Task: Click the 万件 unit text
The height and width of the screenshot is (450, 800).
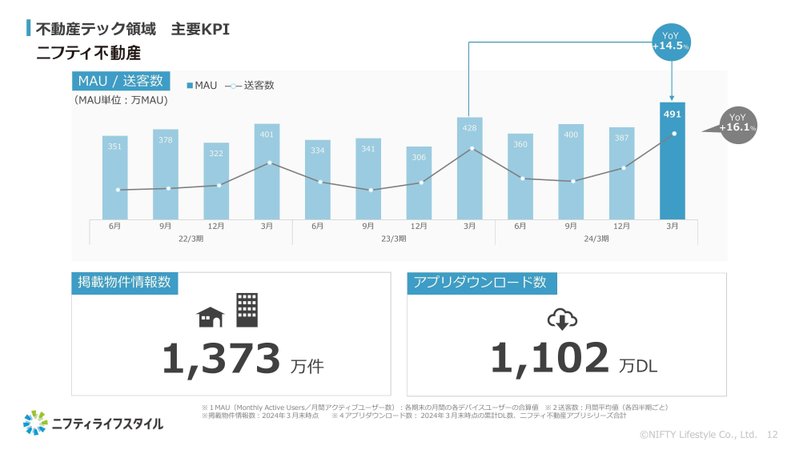Action: click(x=307, y=366)
